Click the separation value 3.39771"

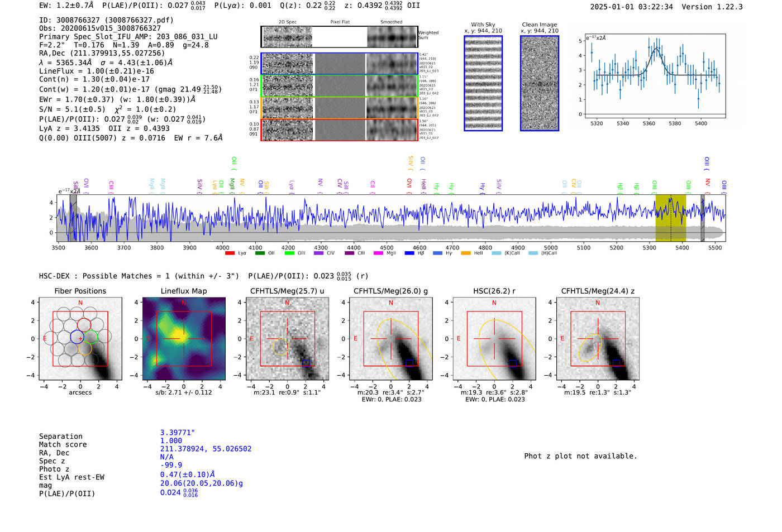(178, 433)
